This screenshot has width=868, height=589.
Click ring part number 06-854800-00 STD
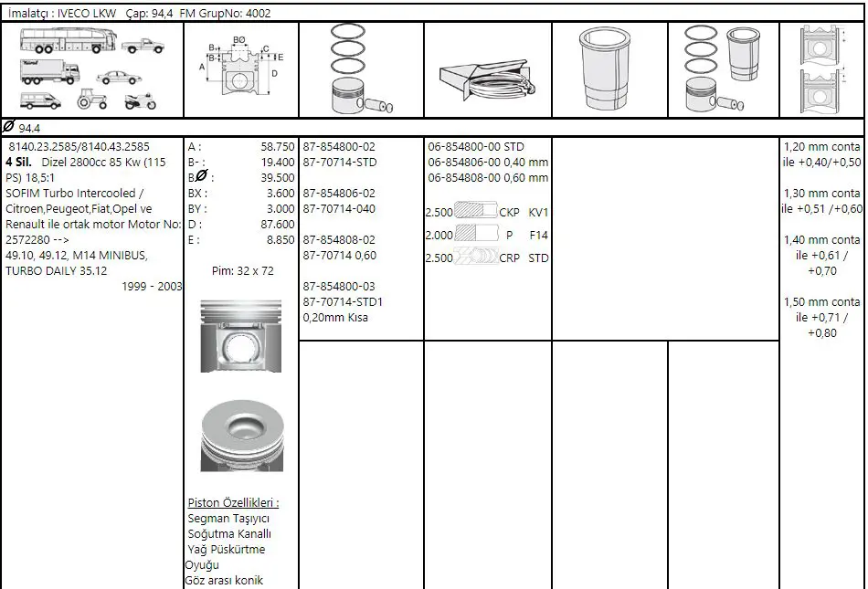point(476,146)
